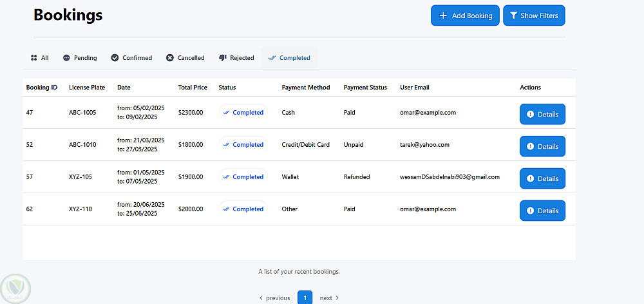
Task: Click the Confirmed tab checkmark icon
Action: [115, 58]
